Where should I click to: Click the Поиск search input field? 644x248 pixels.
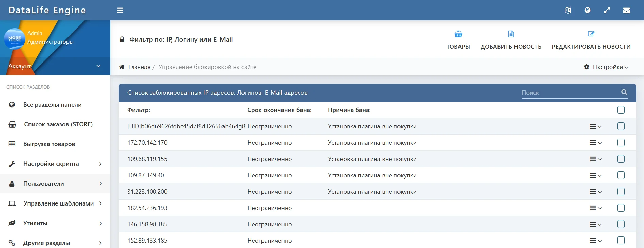coord(570,93)
